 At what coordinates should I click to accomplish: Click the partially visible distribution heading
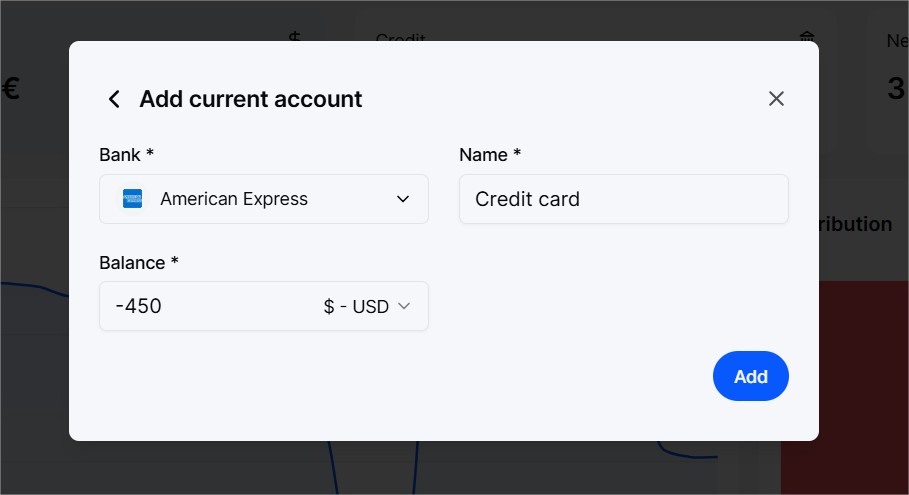(x=855, y=224)
